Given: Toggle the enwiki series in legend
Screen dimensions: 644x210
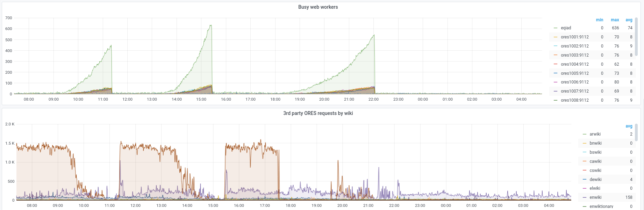Looking at the screenshot, I should coord(595,197).
